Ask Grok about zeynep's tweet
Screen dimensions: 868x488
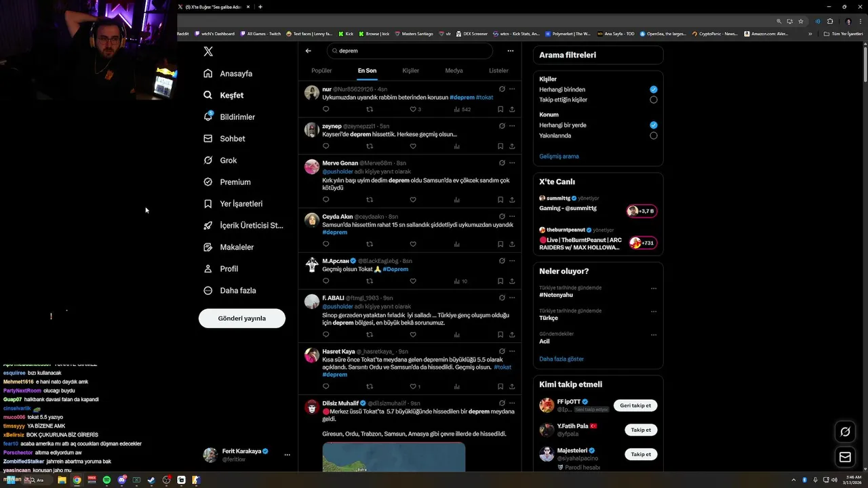tap(502, 125)
